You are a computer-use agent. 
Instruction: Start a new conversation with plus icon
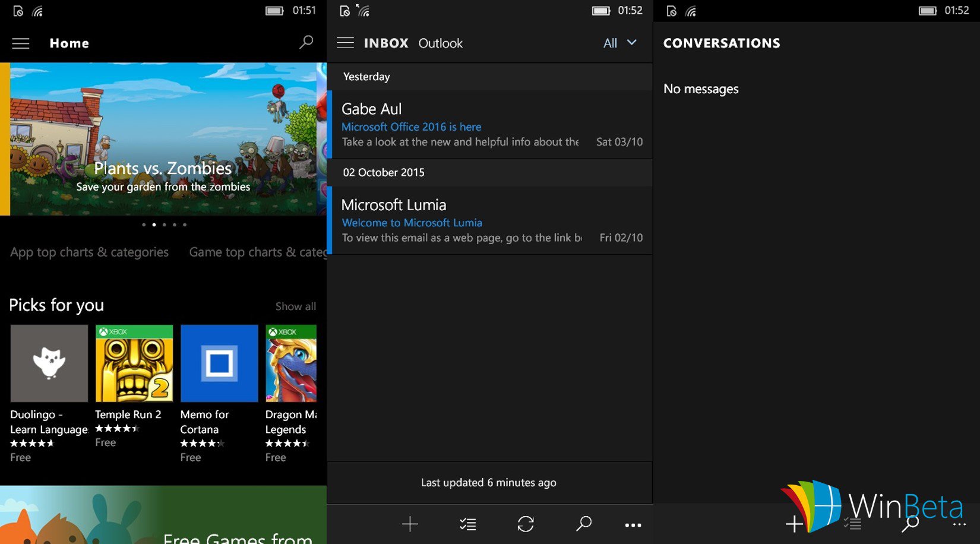[x=794, y=524]
